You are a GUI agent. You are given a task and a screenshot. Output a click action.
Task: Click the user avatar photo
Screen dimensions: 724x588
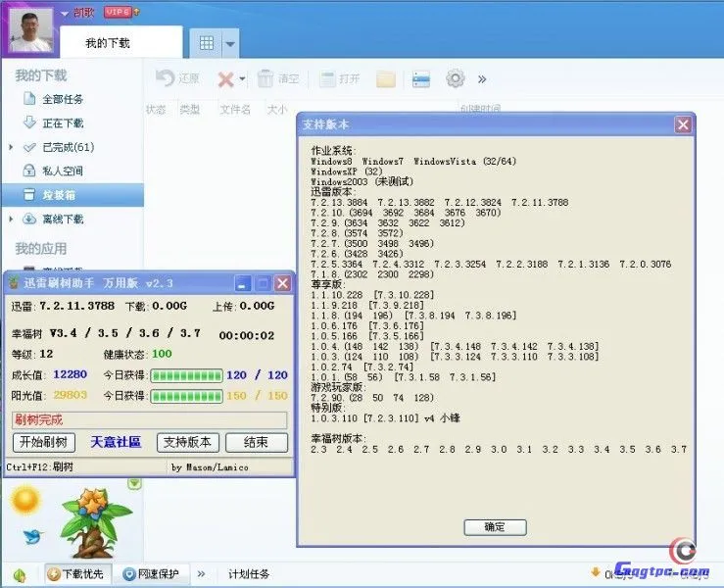[x=31, y=31]
